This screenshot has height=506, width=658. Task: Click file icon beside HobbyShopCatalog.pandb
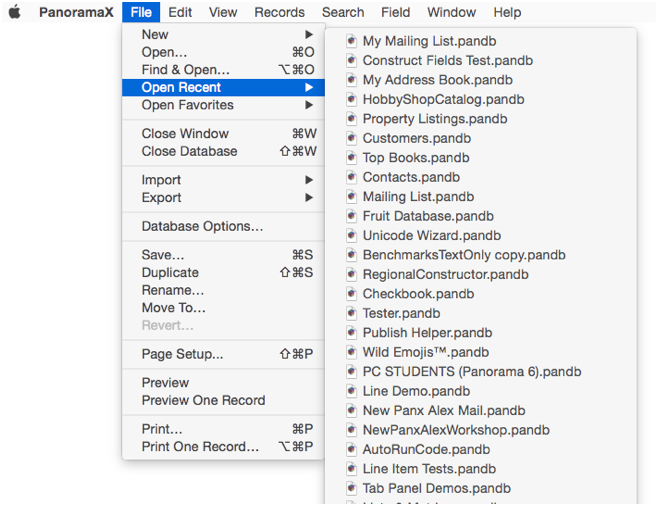pos(351,99)
